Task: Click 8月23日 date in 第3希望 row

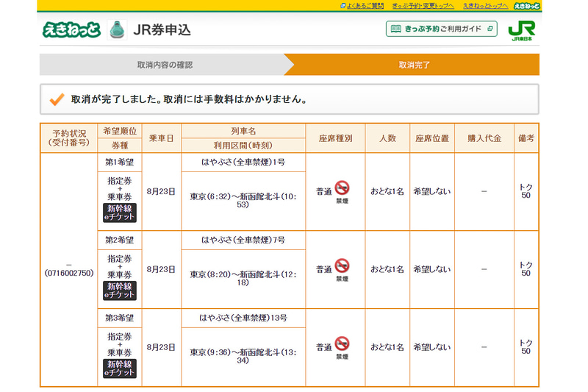Action: [x=161, y=347]
